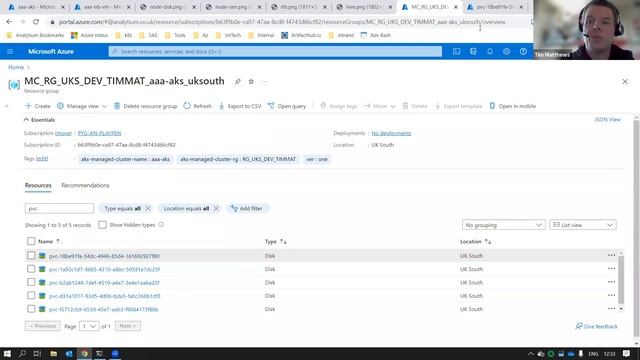Open the No grouping dropdown
Viewport: 640px width, 360px height.
point(504,225)
